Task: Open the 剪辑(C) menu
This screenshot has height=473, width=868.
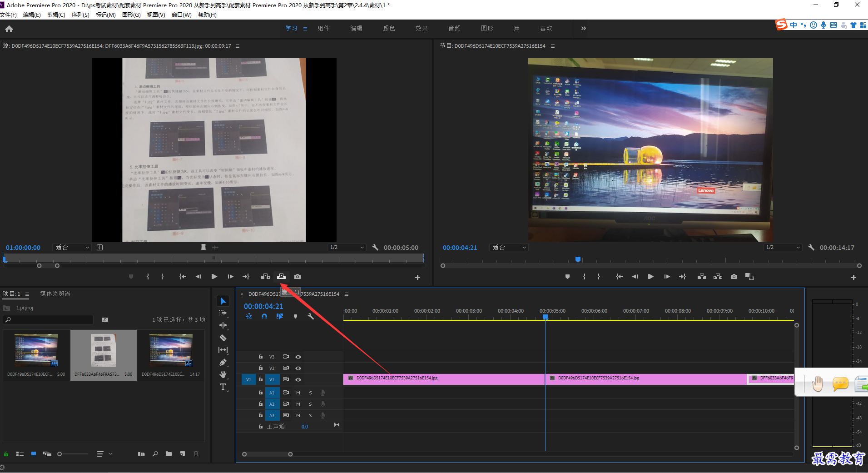Action: click(56, 15)
